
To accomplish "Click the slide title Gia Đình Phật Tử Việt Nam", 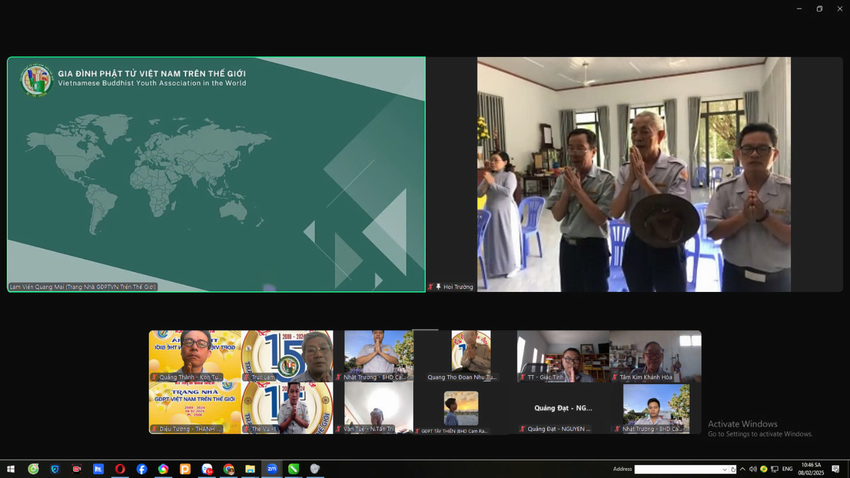I will (x=152, y=74).
